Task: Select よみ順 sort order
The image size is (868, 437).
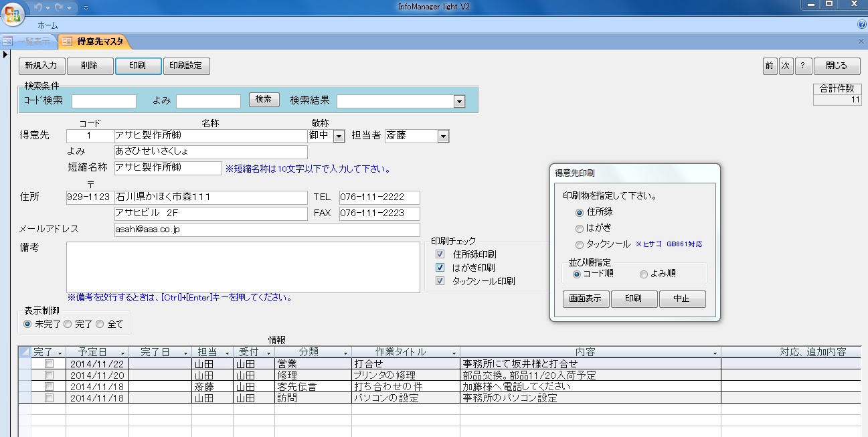Action: click(644, 274)
